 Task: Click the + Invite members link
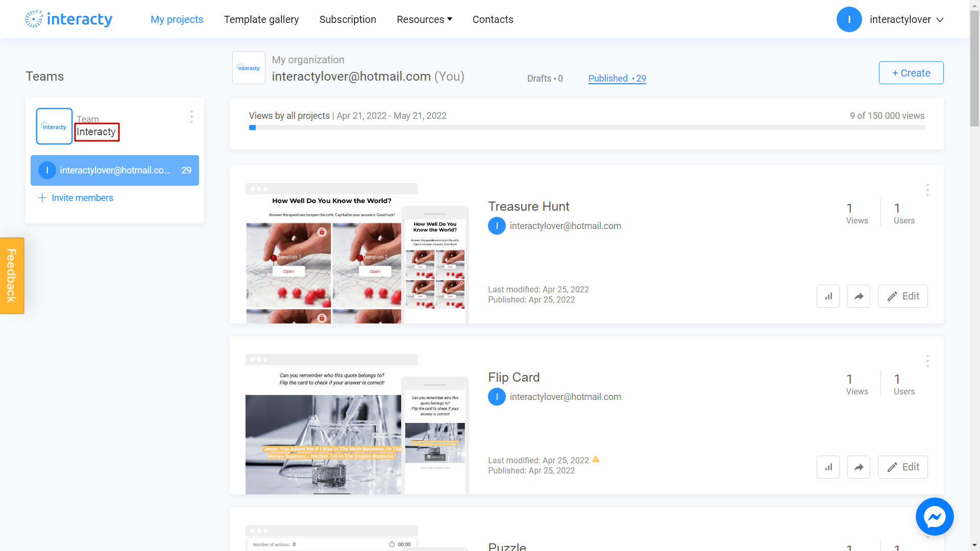click(x=76, y=198)
